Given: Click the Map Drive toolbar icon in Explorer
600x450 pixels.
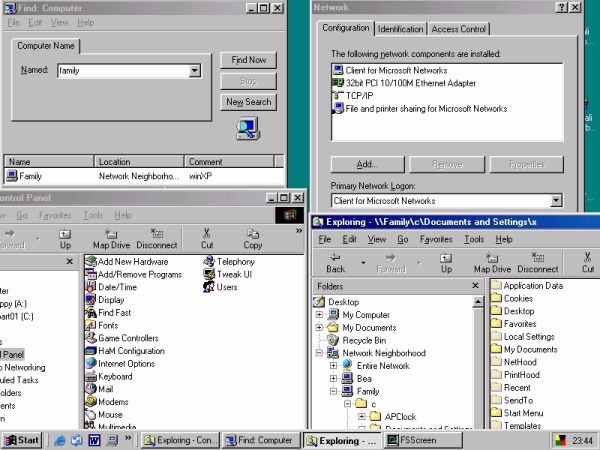Looking at the screenshot, I should point(491,262).
